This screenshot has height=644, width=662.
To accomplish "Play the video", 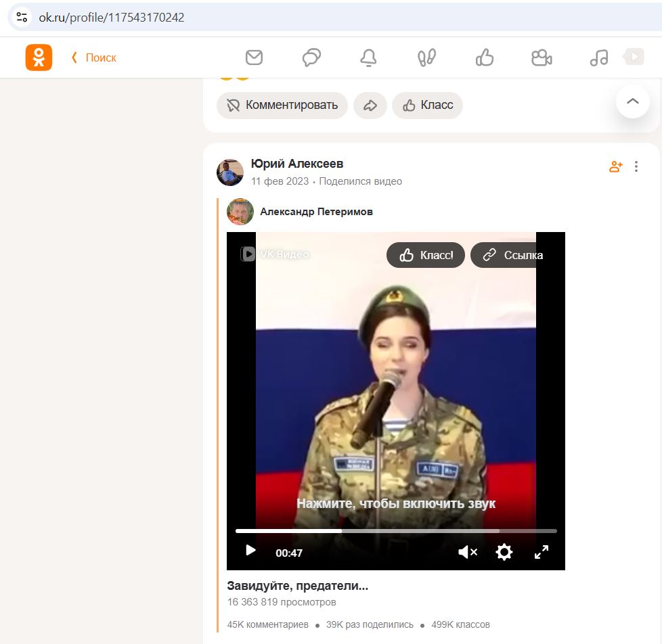I will pyautogui.click(x=250, y=551).
